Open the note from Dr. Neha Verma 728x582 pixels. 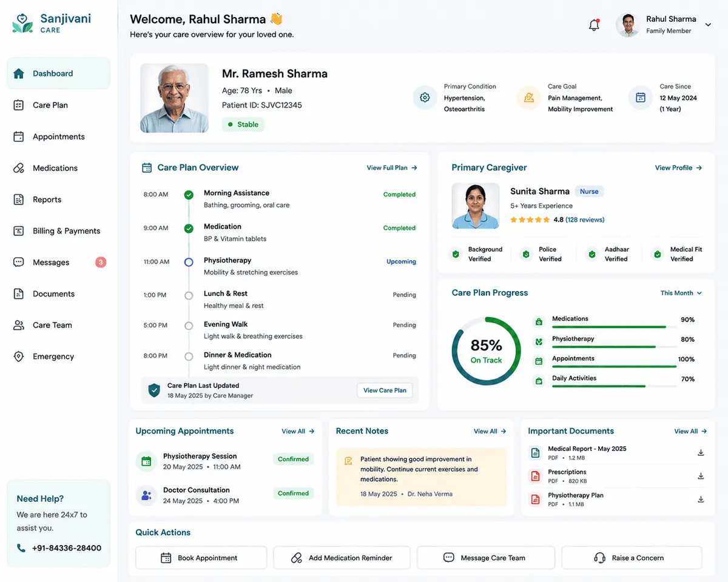click(421, 477)
